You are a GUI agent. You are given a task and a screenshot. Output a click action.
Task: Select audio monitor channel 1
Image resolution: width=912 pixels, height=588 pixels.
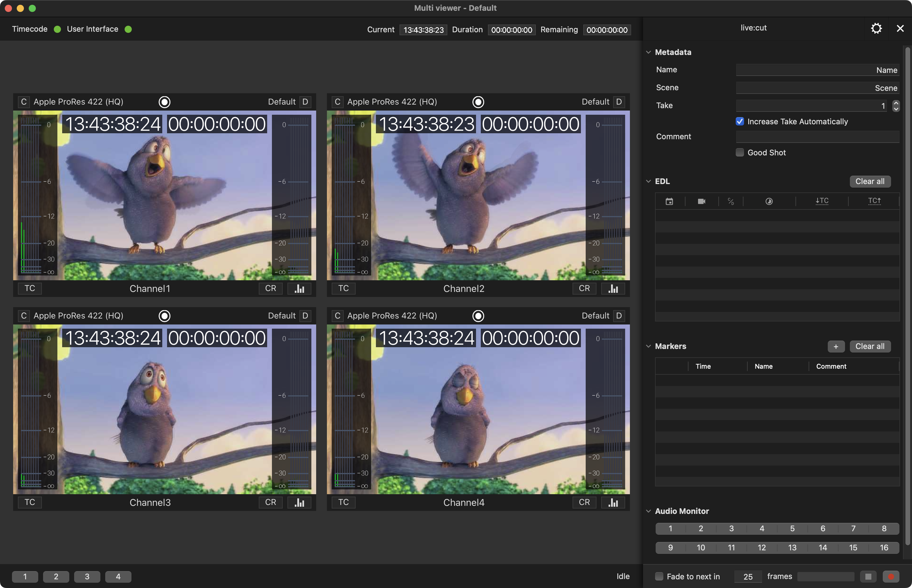click(x=670, y=529)
